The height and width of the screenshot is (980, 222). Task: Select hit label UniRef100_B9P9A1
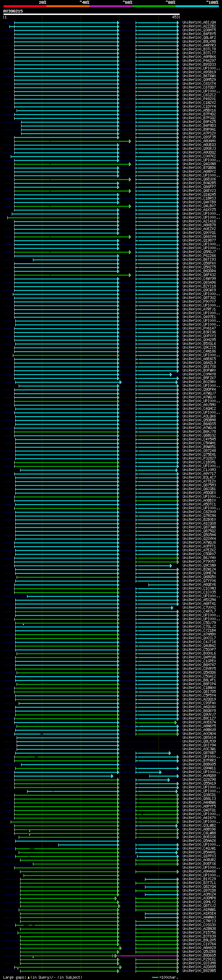[199, 129]
